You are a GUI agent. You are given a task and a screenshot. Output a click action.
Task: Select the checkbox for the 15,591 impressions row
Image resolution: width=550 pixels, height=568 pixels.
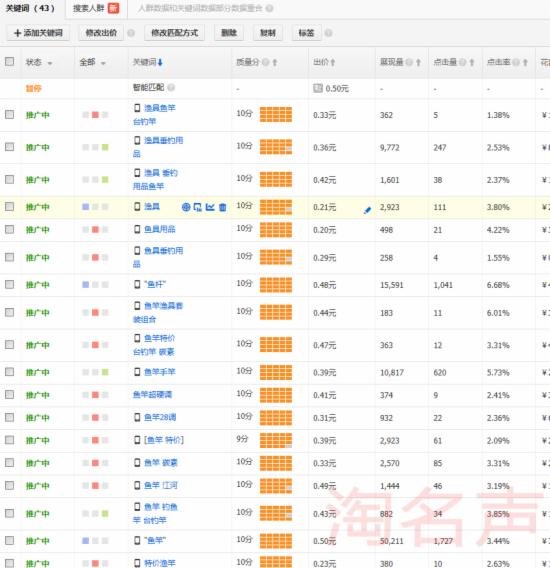coord(9,284)
